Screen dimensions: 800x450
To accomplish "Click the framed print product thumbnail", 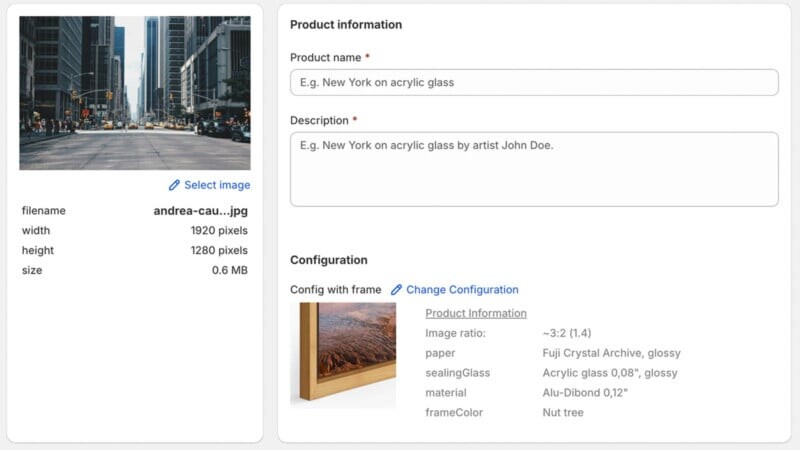I will 343,354.
